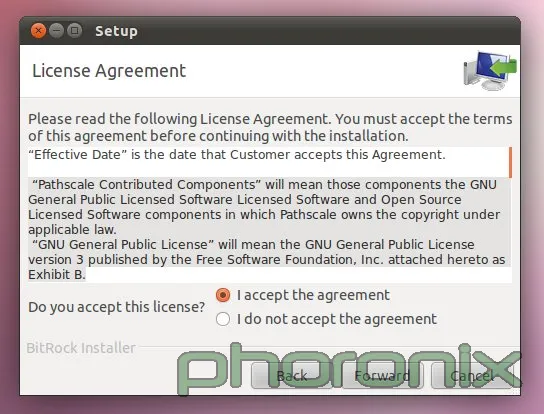Go to the previous step with Back

coord(292,376)
